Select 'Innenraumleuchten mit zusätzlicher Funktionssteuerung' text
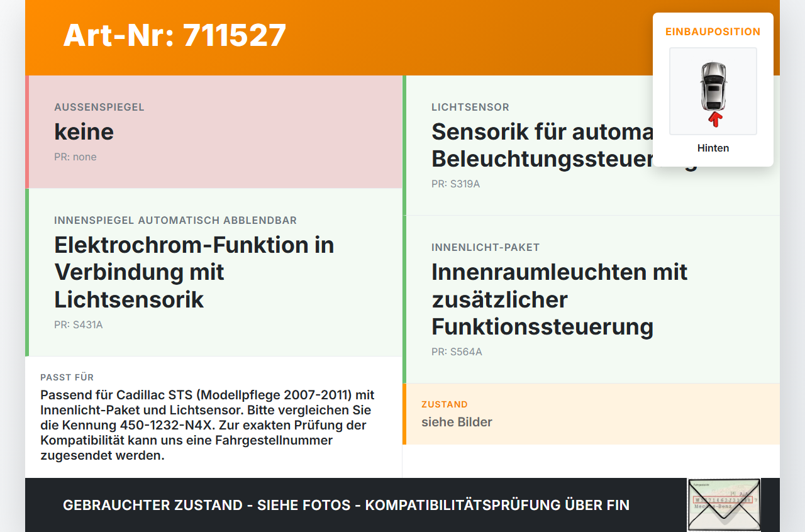The height and width of the screenshot is (532, 805). (x=560, y=299)
